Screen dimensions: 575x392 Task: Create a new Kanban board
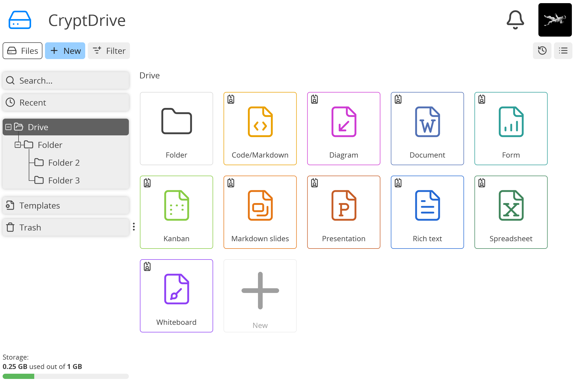(176, 212)
